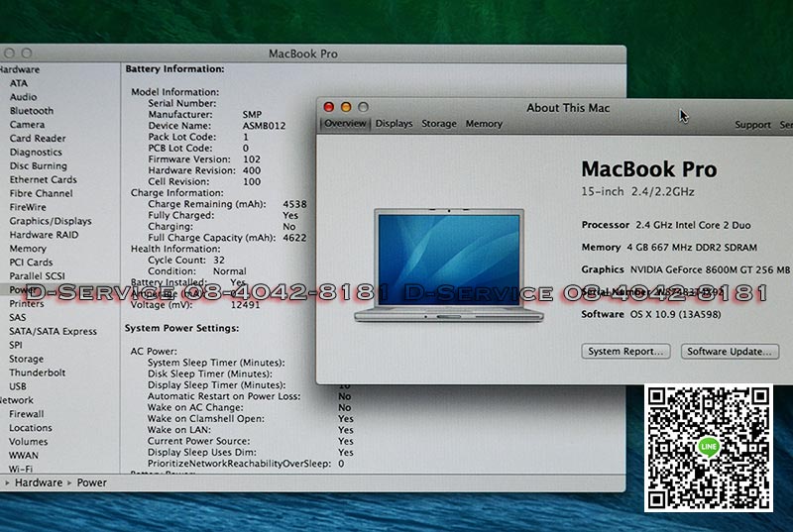
Task: Select Wi-Fi under Network
Action: (x=21, y=469)
